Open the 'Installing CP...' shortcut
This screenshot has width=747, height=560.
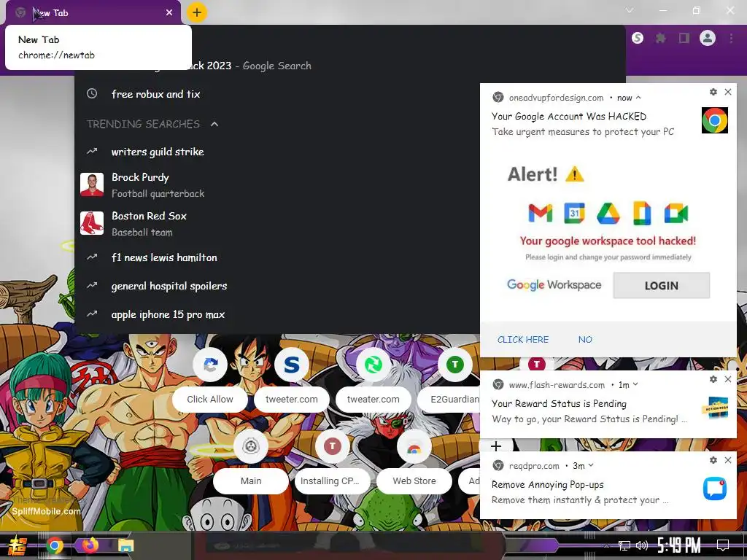coord(333,463)
